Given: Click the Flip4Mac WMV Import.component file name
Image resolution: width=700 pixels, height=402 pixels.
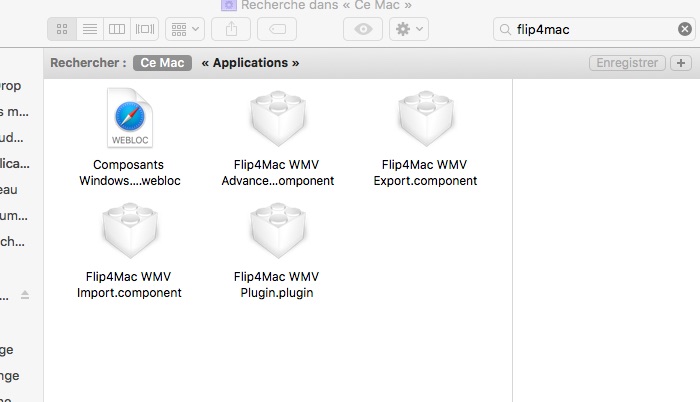Looking at the screenshot, I should click(x=129, y=285).
